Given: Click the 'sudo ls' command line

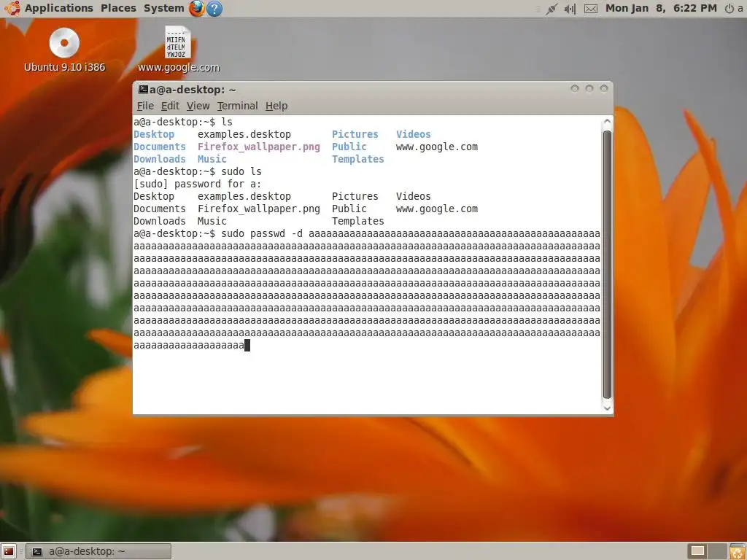Looking at the screenshot, I should (x=197, y=171).
